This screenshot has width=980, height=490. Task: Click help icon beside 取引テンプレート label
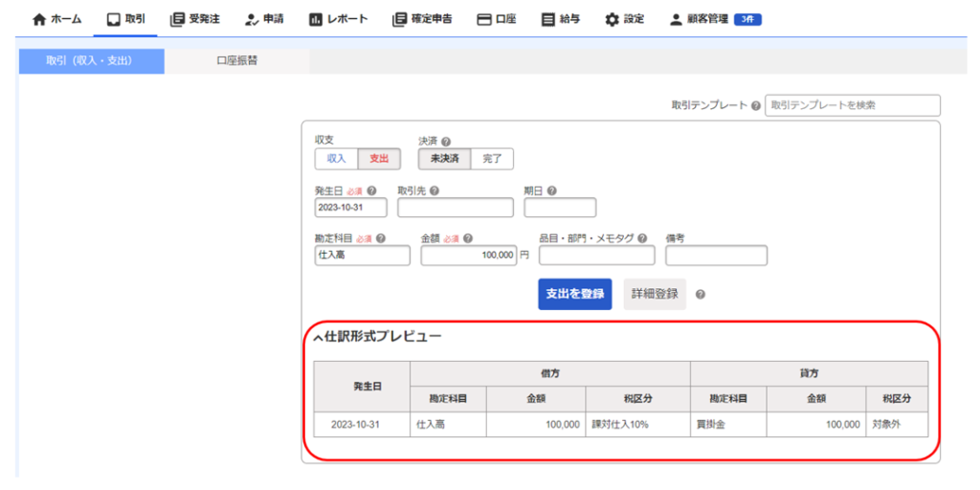point(756,106)
